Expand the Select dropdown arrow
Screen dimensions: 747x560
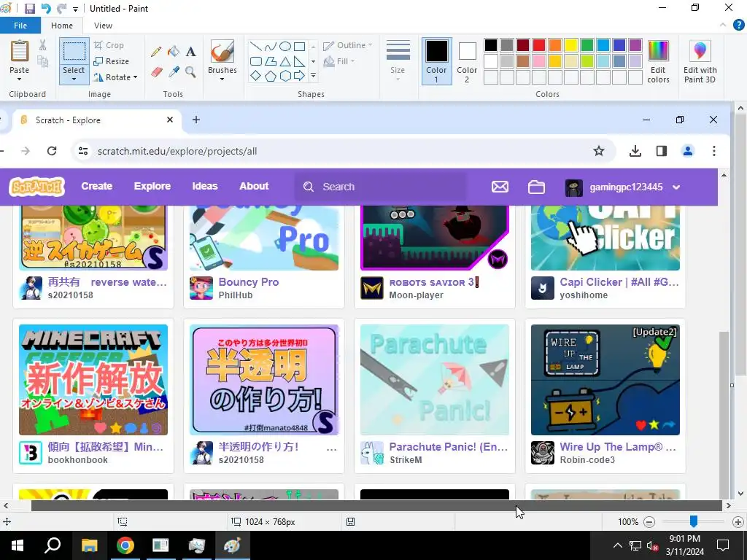(x=74, y=79)
